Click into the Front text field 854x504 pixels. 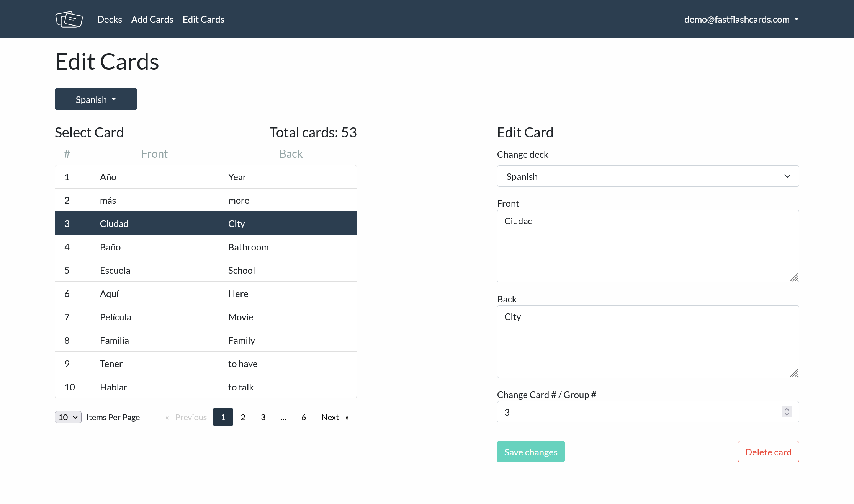pyautogui.click(x=648, y=246)
